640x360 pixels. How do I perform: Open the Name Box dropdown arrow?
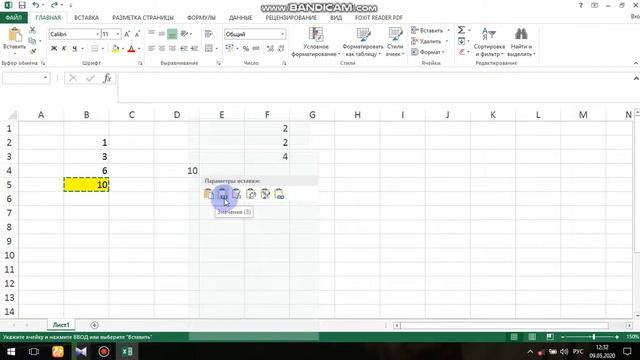click(x=45, y=78)
